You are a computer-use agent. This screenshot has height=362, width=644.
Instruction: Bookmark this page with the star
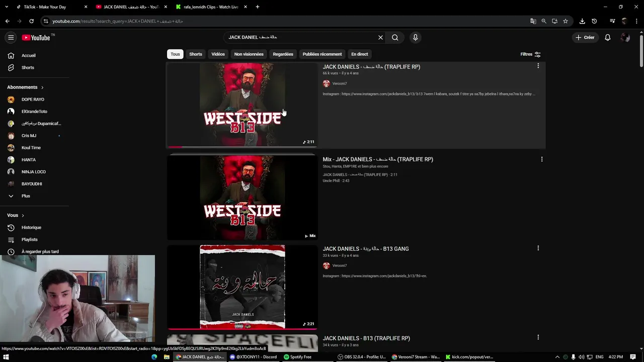point(566,21)
